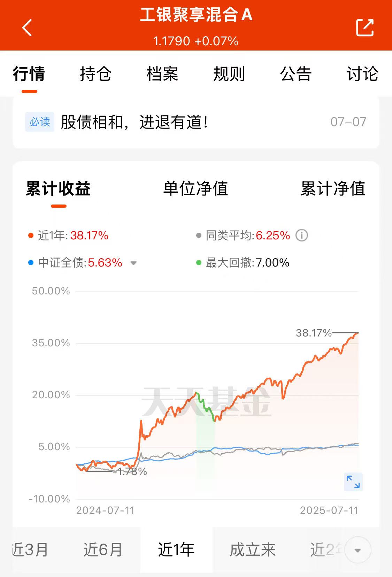Open the 规则 tab
392x577 pixels.
tap(229, 74)
